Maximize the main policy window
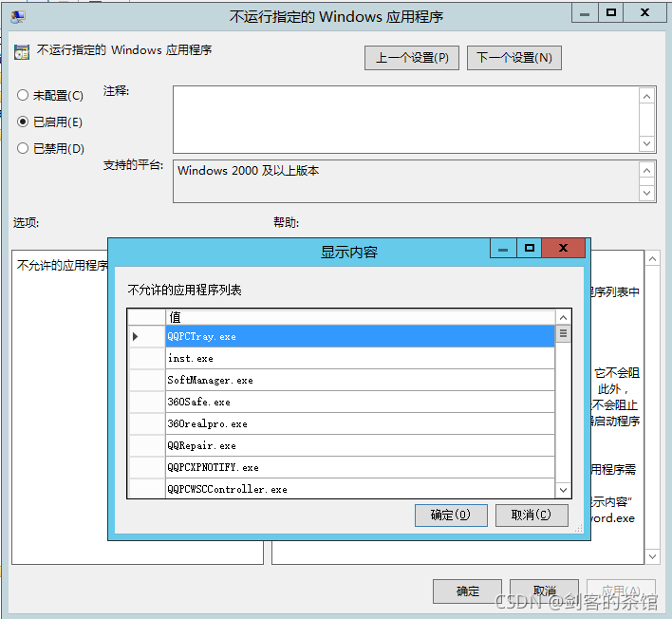Viewport: 672px width, 619px height. 610,13
